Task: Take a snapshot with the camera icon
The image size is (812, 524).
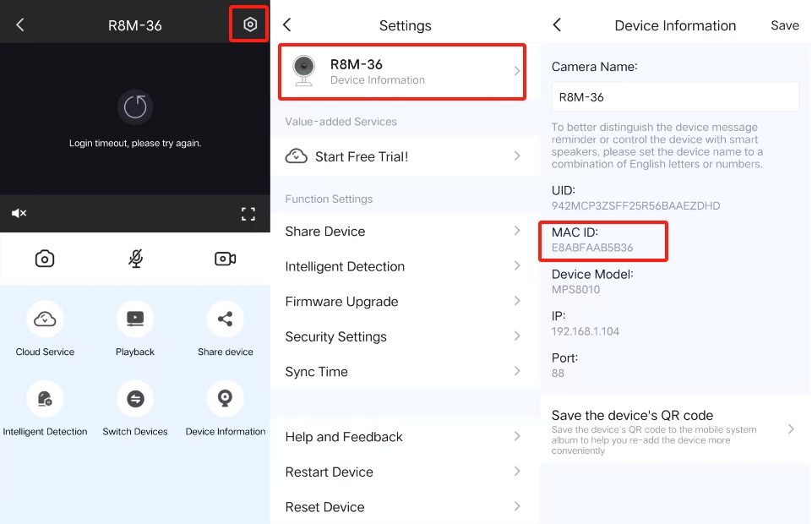Action: tap(45, 259)
